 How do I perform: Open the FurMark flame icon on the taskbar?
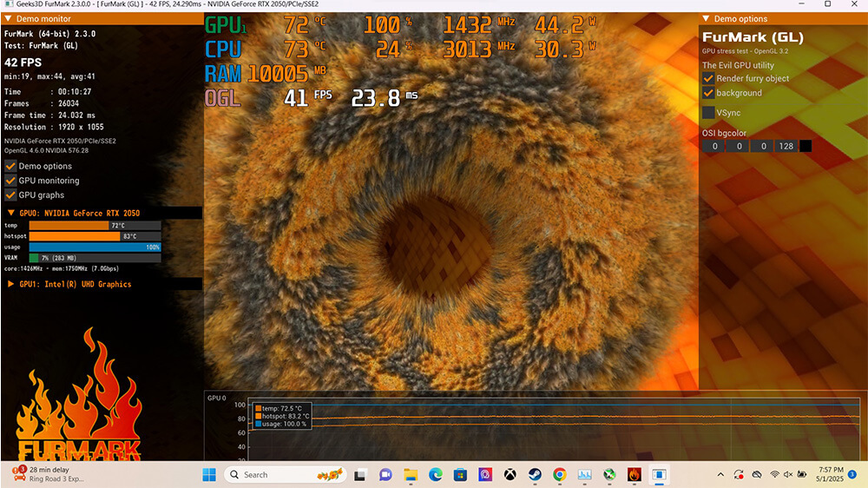pos(635,475)
